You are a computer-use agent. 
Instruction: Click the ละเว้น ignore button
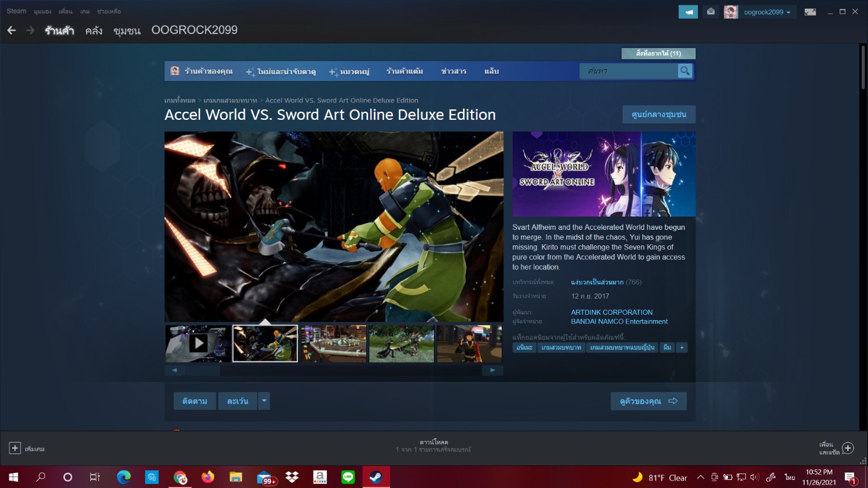238,401
